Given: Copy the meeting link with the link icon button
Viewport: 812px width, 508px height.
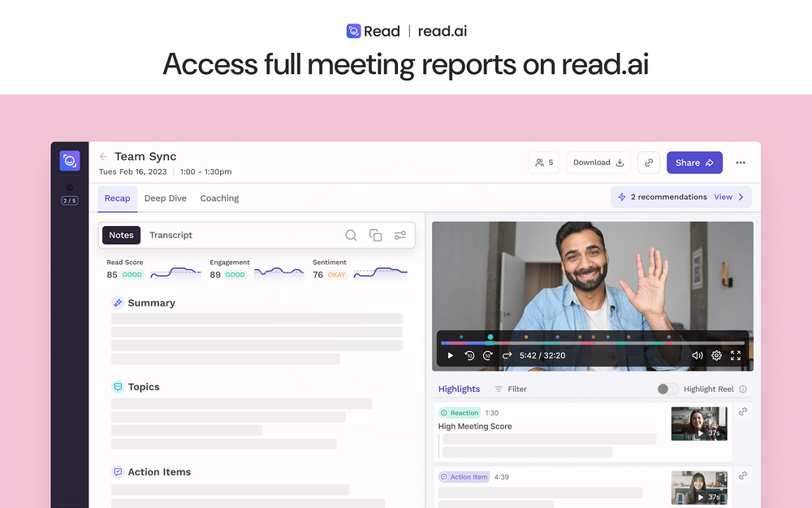Looking at the screenshot, I should 648,163.
